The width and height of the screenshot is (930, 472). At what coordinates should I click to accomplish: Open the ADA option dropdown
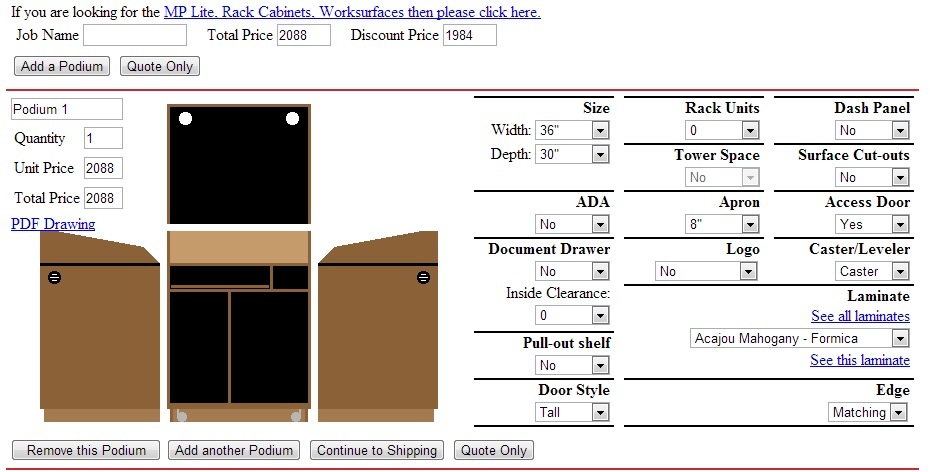572,224
